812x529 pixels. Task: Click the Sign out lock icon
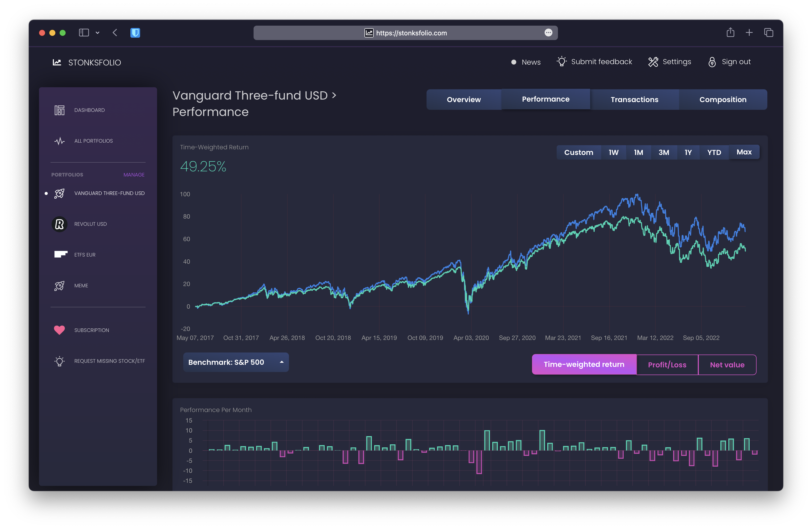(x=712, y=62)
